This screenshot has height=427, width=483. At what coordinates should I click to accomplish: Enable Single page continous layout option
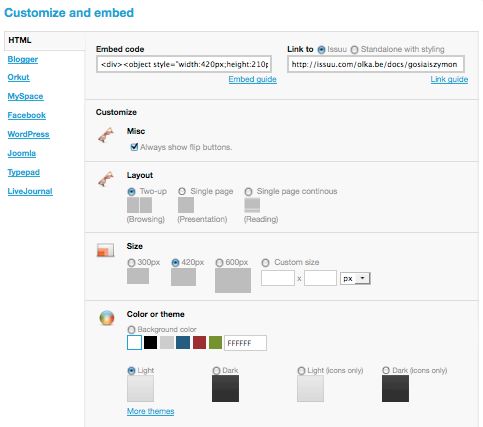pyautogui.click(x=248, y=192)
